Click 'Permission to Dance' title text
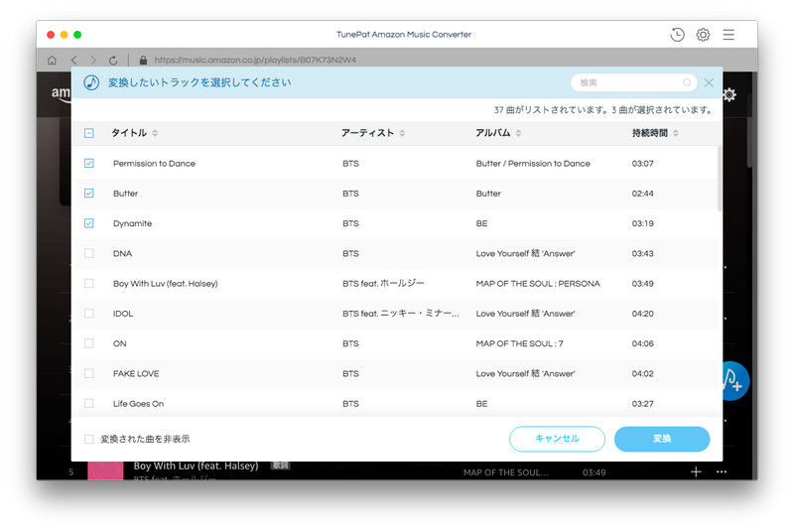794x532 pixels. [154, 164]
